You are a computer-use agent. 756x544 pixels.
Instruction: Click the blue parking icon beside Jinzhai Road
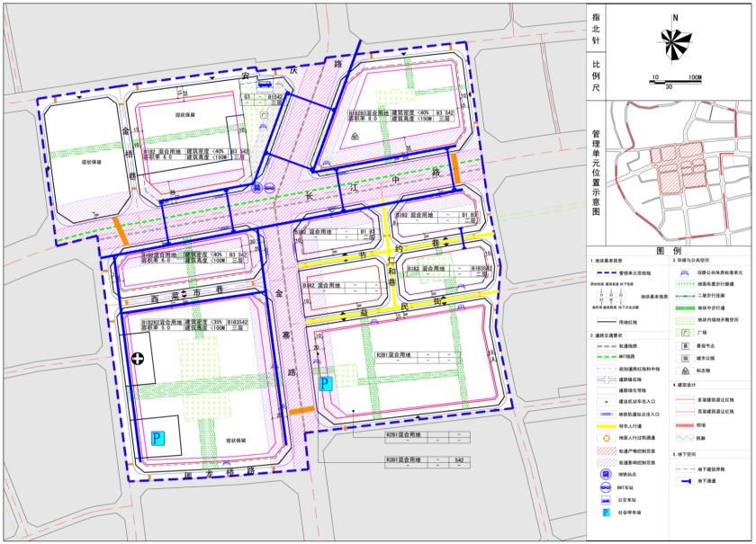coord(327,383)
